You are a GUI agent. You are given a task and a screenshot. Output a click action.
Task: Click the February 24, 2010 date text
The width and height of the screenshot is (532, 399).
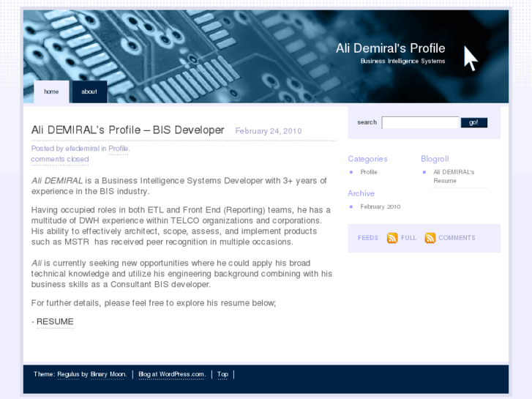(x=269, y=131)
